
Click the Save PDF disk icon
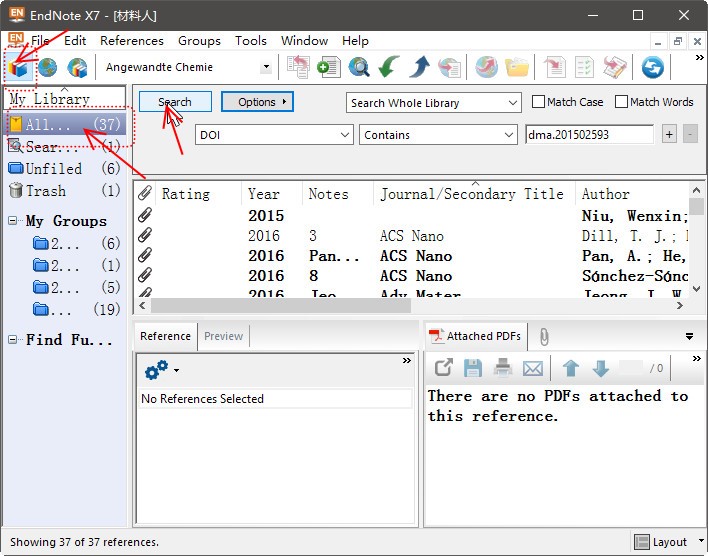point(473,368)
